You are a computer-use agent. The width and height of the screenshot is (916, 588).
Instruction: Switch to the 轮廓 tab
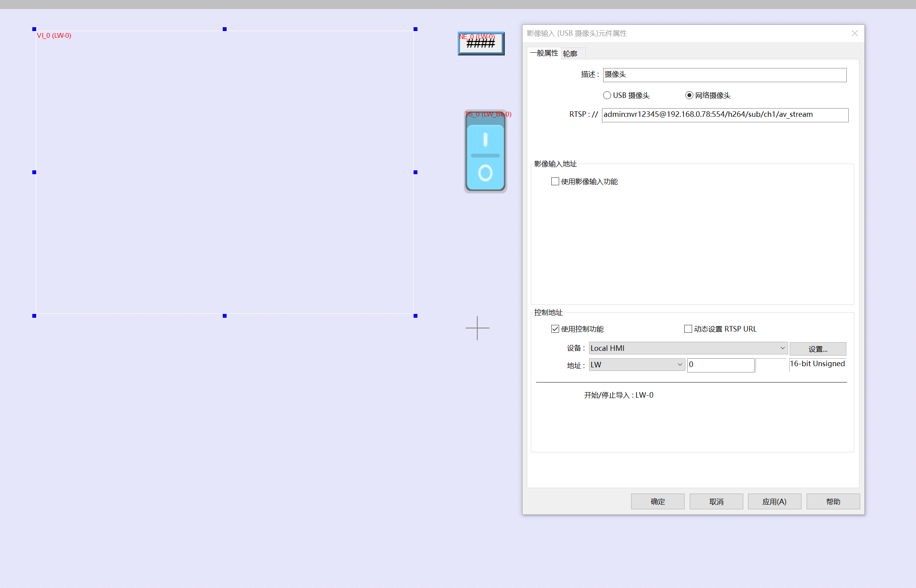(x=570, y=53)
